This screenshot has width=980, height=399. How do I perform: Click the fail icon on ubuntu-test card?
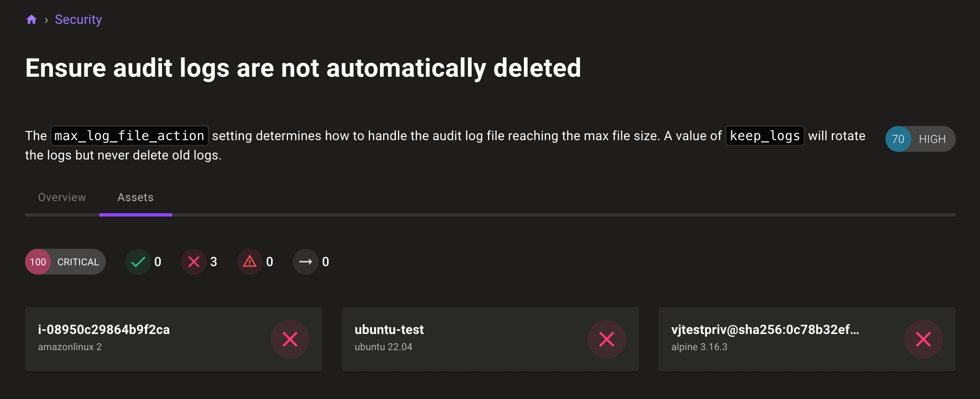click(606, 339)
